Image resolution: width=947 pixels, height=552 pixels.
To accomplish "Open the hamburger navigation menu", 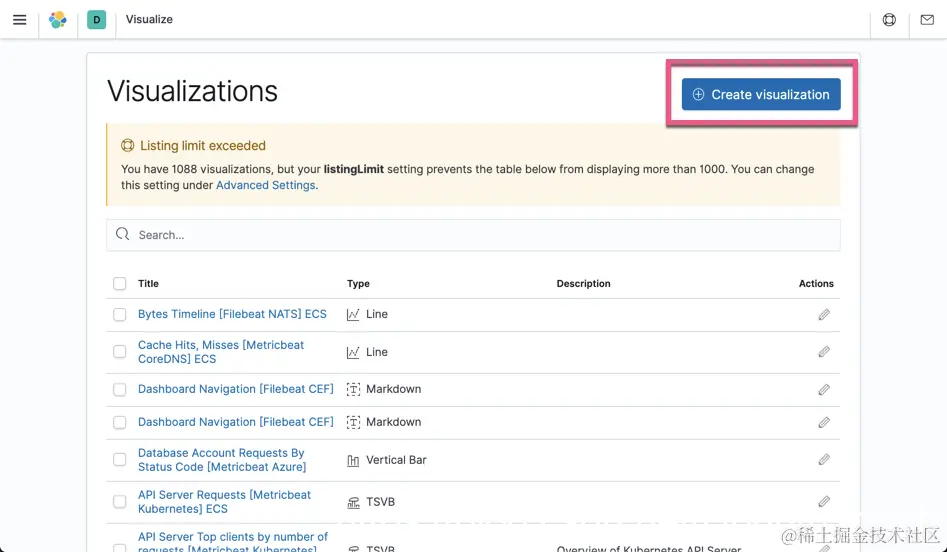I will (19, 19).
